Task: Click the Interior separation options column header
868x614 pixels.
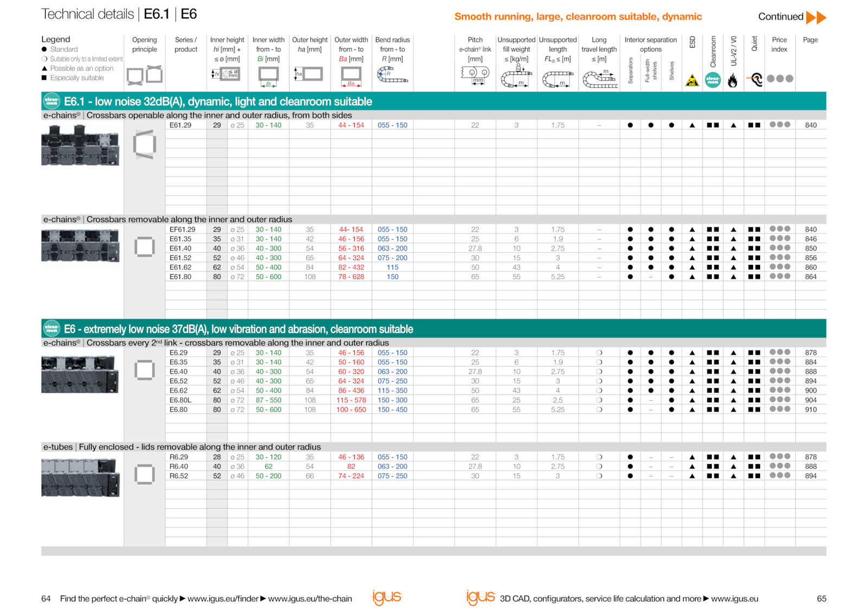Action: pyautogui.click(x=650, y=45)
